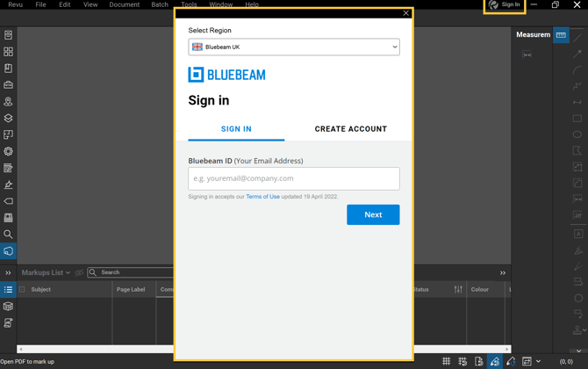Open the Bookmarks panel icon in left sidebar

coord(8,69)
